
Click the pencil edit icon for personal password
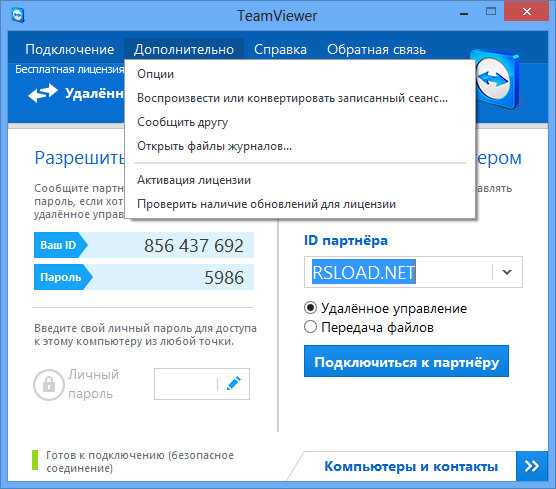tap(234, 384)
